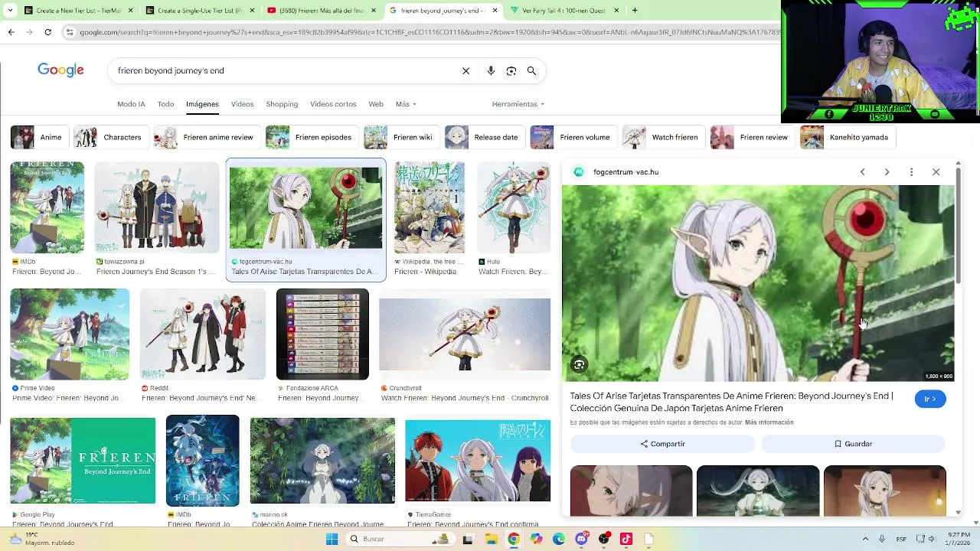
Task: Open Discord from the taskbar
Action: pos(581,539)
